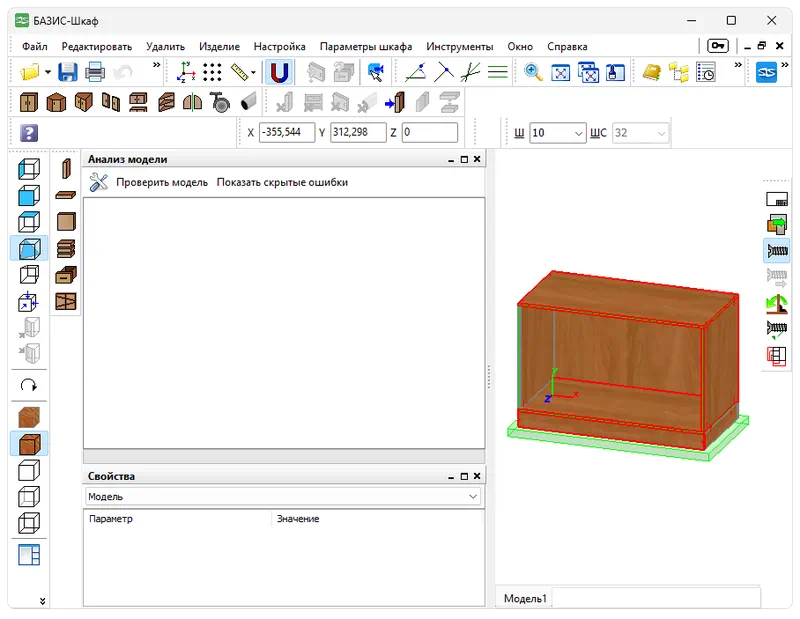
Task: Open the Изделие menu
Action: [x=219, y=46]
